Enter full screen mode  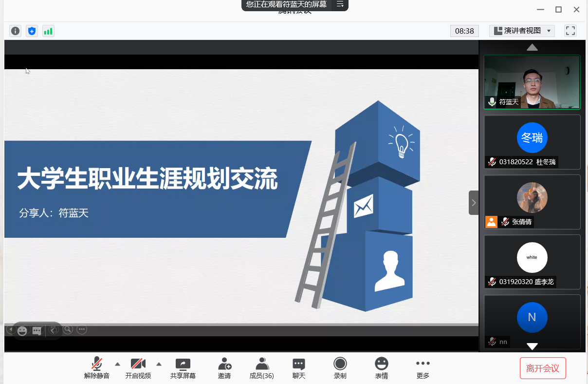pyautogui.click(x=570, y=31)
